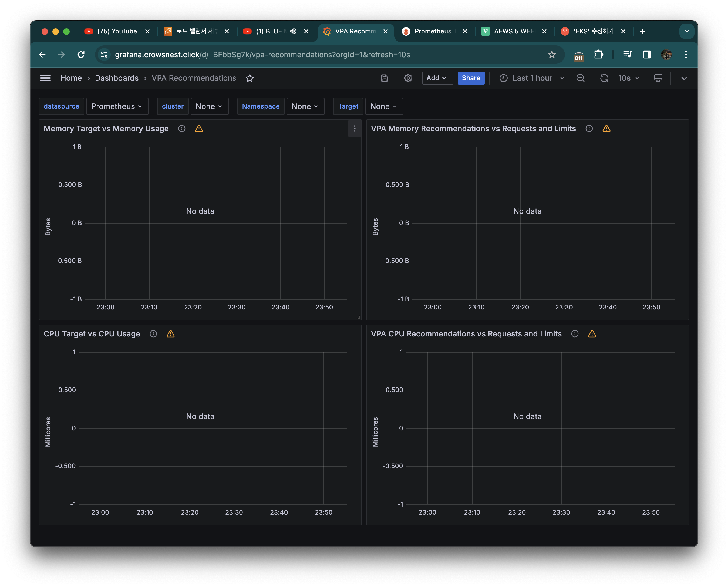
Task: Star the VPA Recommendations dashboard
Action: click(x=250, y=78)
